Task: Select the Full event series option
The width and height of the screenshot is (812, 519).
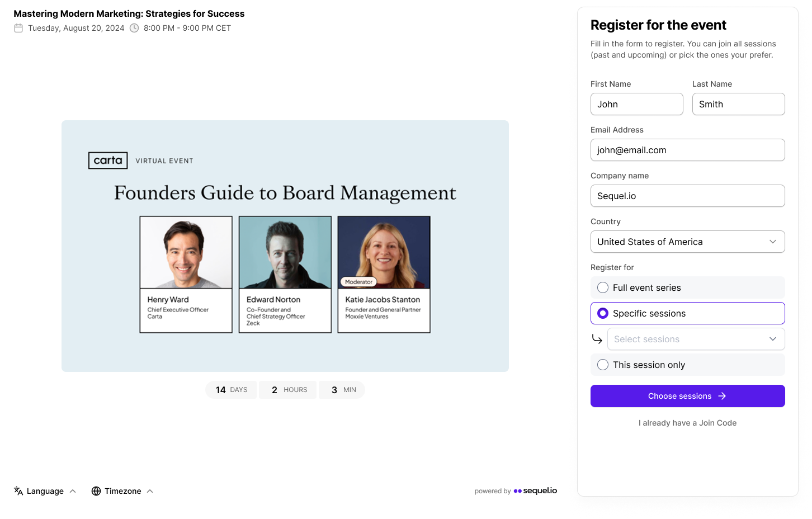Action: point(688,287)
